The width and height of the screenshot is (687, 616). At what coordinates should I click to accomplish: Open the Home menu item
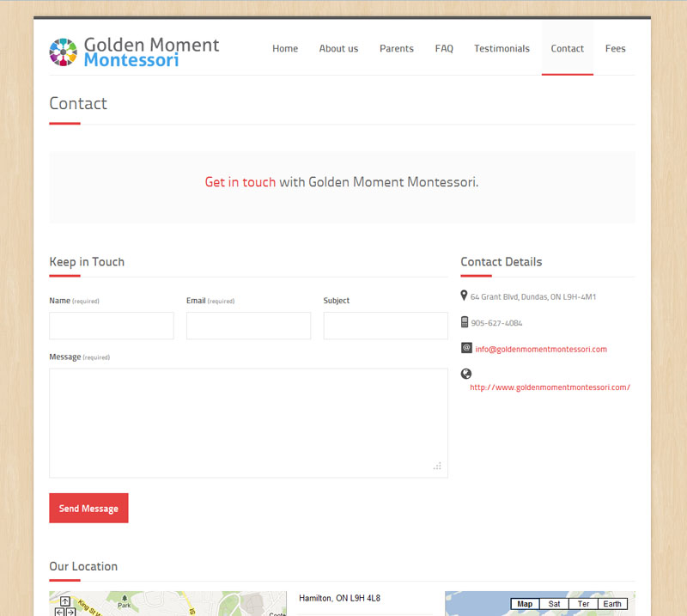pyautogui.click(x=285, y=49)
